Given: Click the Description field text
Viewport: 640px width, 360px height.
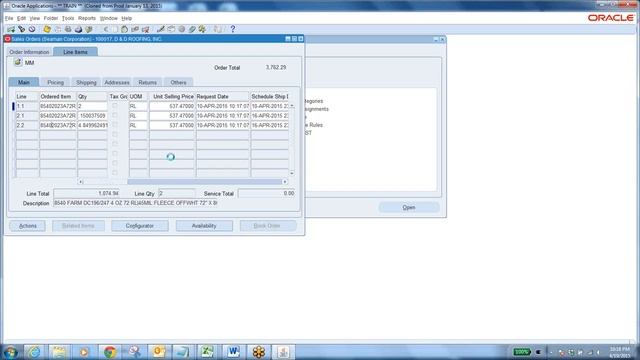Looking at the screenshot, I should [136, 203].
